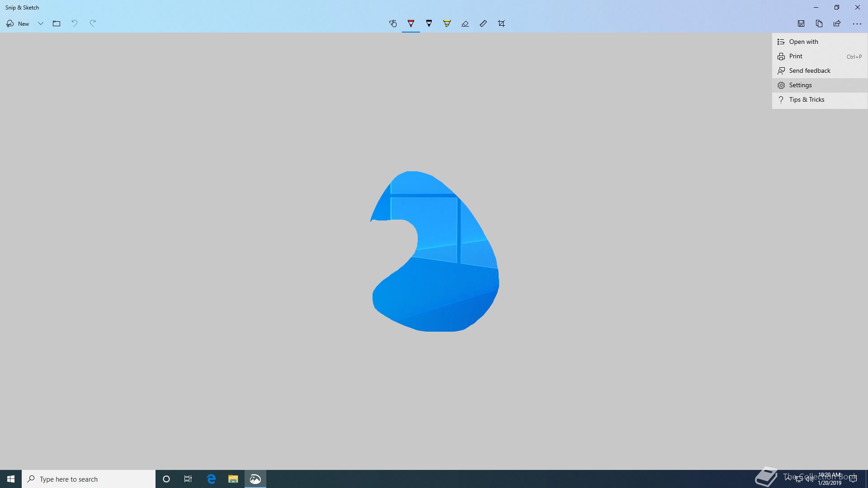Expand the New snip delay dropdown arrow
Screen dimensions: 868x488
41,23
